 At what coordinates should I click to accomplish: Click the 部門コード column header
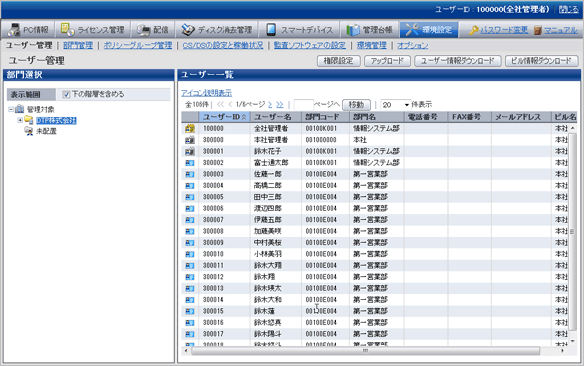pyautogui.click(x=325, y=117)
